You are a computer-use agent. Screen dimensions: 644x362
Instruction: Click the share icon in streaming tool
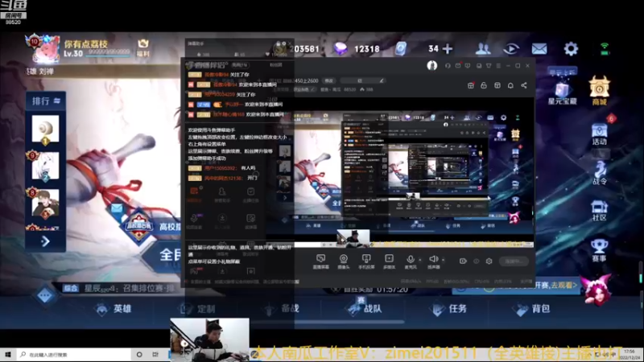click(x=524, y=85)
